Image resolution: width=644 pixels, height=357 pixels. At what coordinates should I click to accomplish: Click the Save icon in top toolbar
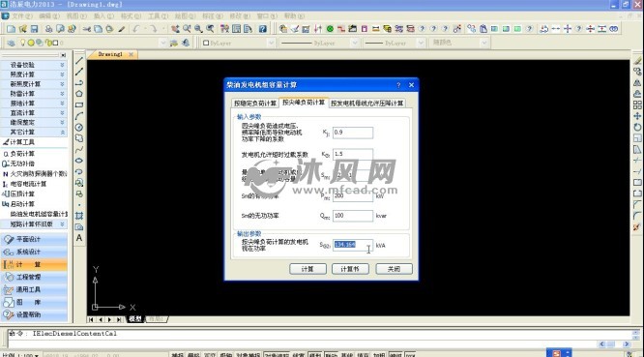[35, 29]
